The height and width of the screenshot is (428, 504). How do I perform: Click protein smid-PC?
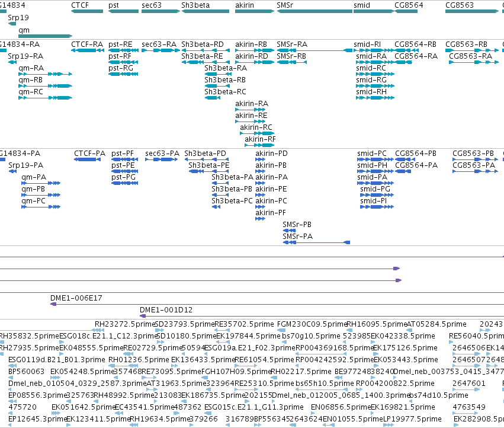click(x=375, y=159)
